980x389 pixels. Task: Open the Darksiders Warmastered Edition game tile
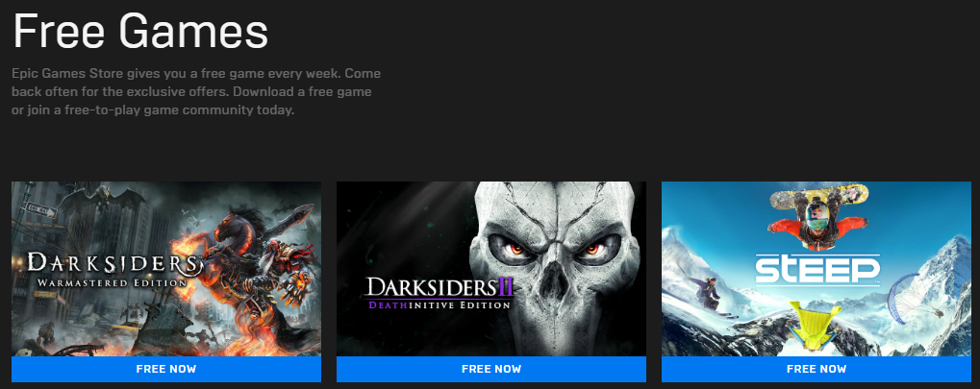pyautogui.click(x=166, y=269)
